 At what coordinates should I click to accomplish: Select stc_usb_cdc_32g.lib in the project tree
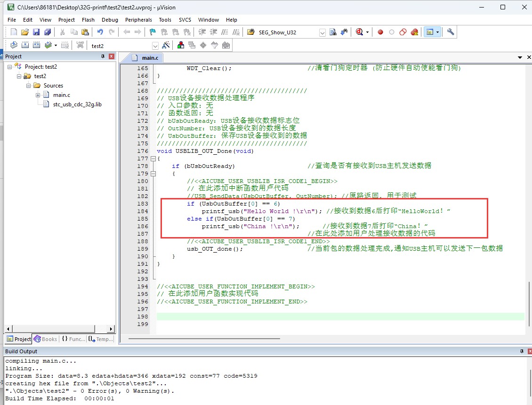[x=77, y=104]
